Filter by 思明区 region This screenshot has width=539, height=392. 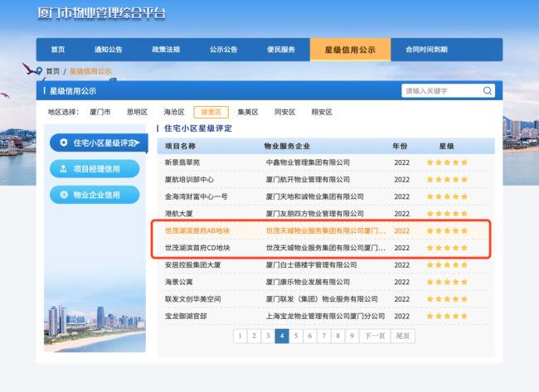pyautogui.click(x=137, y=112)
